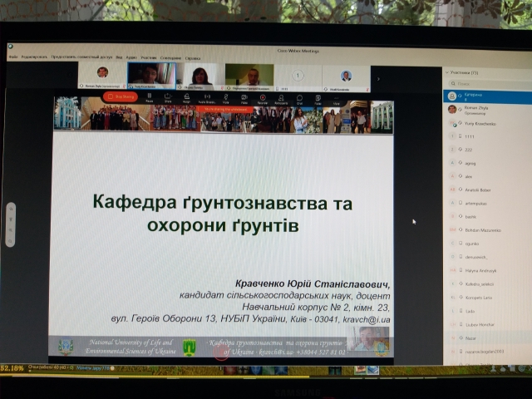
Task: Click the arrow to show more video thumbnails
Action: (x=379, y=78)
